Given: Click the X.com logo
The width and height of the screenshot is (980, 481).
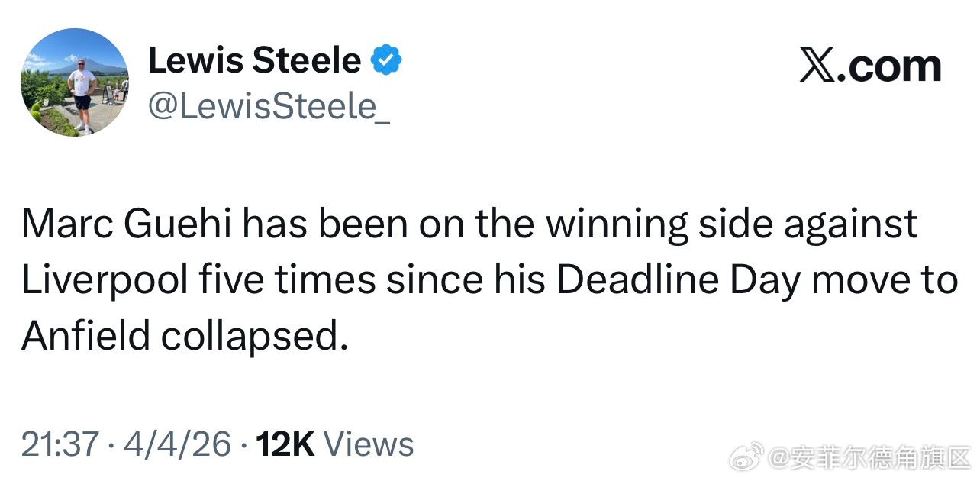Looking at the screenshot, I should 870,66.
